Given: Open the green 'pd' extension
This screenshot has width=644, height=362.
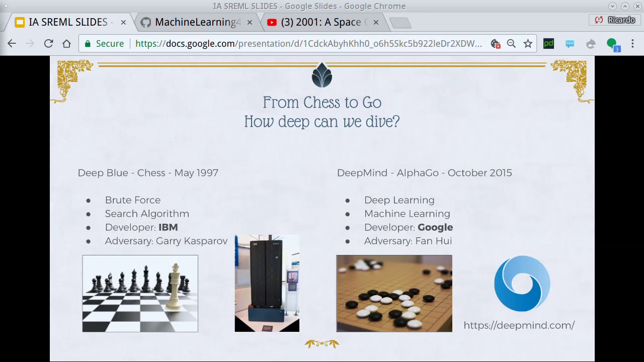Looking at the screenshot, I should click(x=548, y=44).
